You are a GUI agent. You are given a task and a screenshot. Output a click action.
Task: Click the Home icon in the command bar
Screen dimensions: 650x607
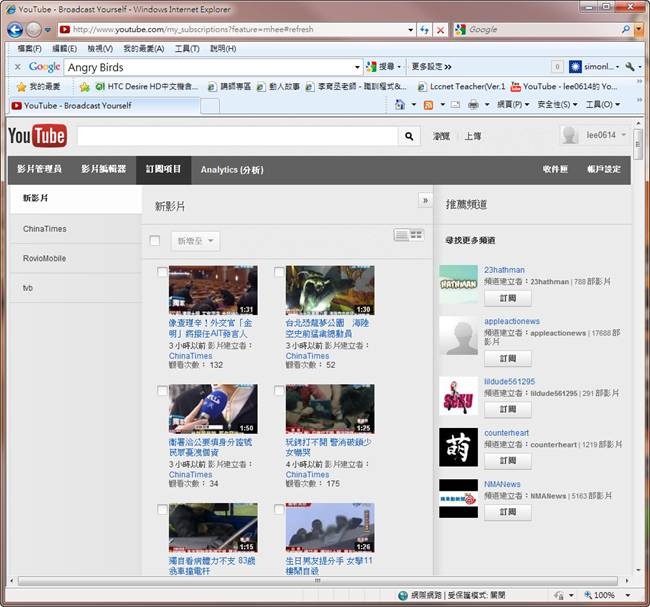tap(400, 104)
